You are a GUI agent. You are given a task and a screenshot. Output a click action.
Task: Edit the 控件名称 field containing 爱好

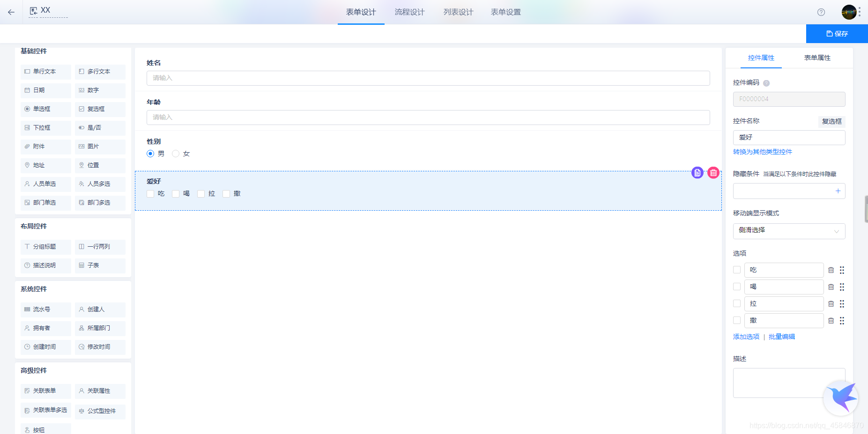pyautogui.click(x=789, y=138)
